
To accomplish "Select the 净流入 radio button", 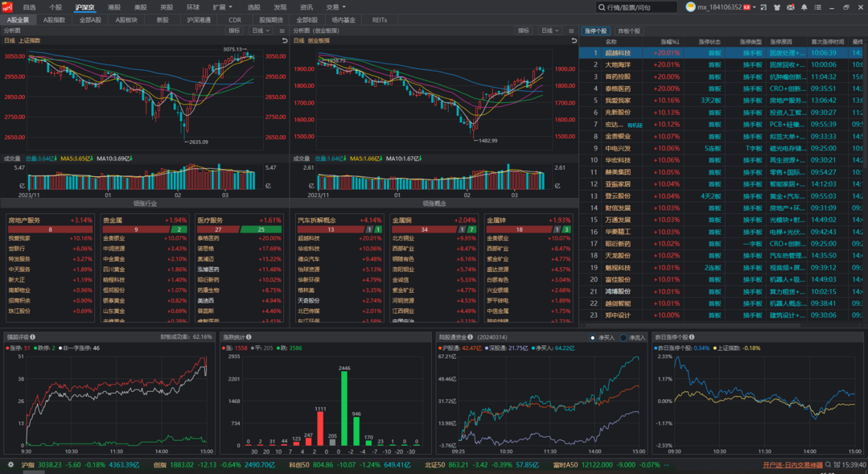I will coord(623,337).
